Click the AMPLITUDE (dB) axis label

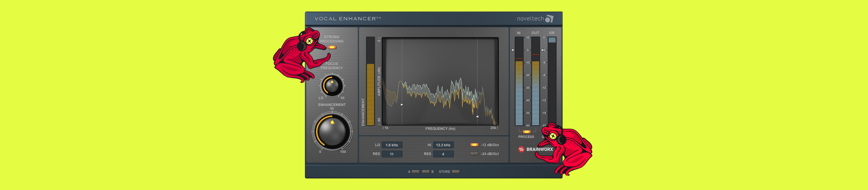coord(379,81)
